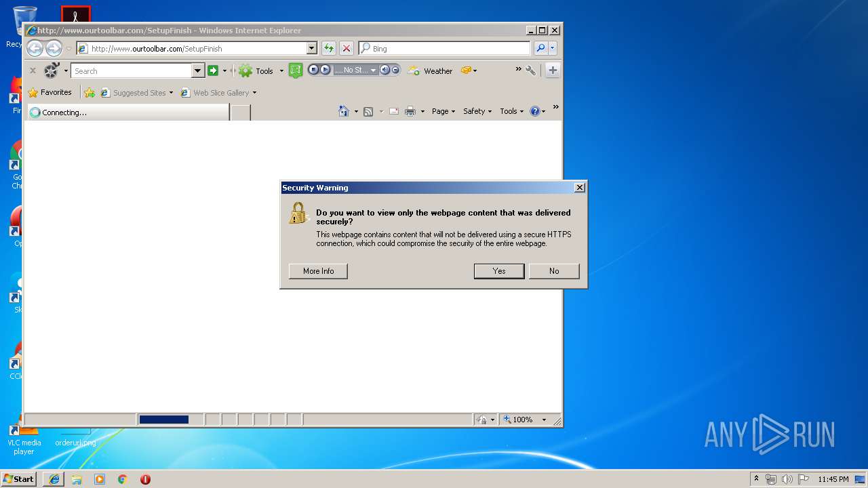The image size is (868, 488).
Task: Stop the toolbar radio player
Action: pos(314,70)
